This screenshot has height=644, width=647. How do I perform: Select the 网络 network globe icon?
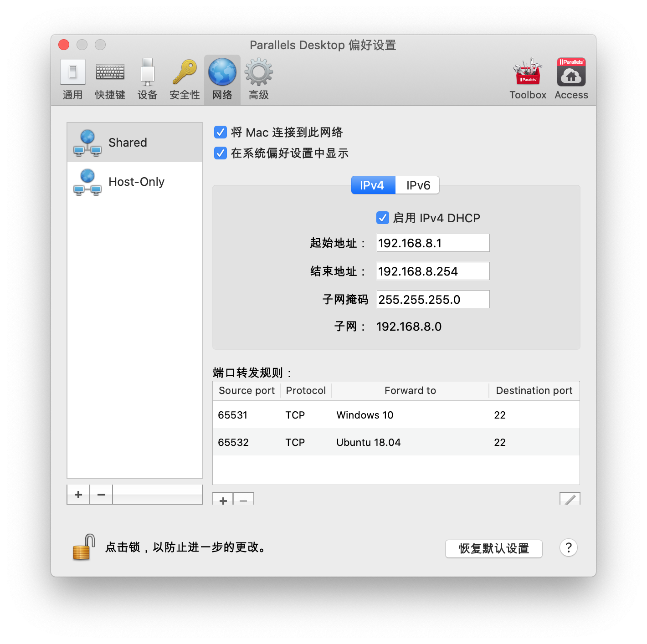click(x=222, y=72)
